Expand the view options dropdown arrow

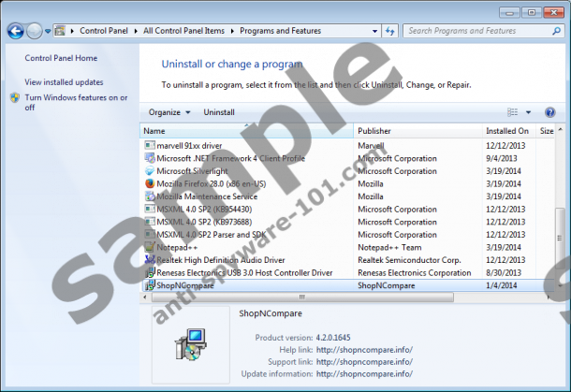tap(528, 112)
